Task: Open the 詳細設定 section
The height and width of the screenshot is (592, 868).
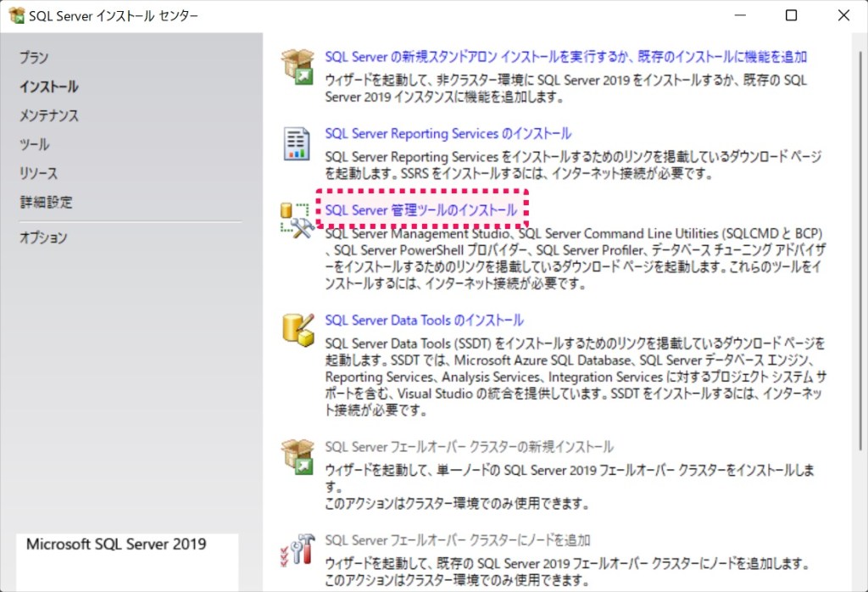Action: (46, 202)
